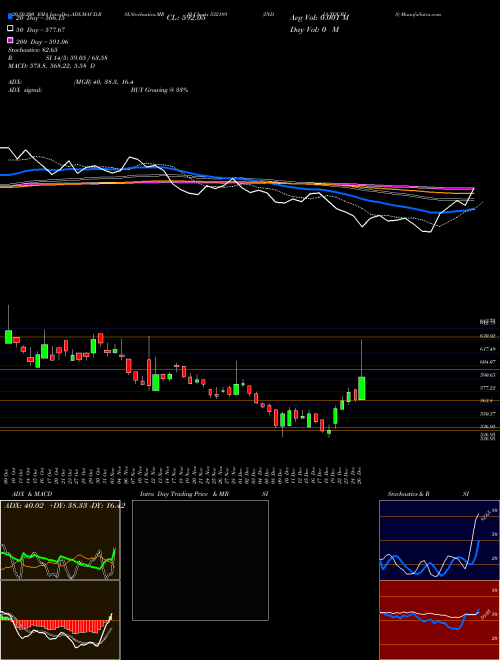Click the Intra Day Trading Price & MRSI title
Viewport: 500px width, 660px height.
tap(204, 494)
